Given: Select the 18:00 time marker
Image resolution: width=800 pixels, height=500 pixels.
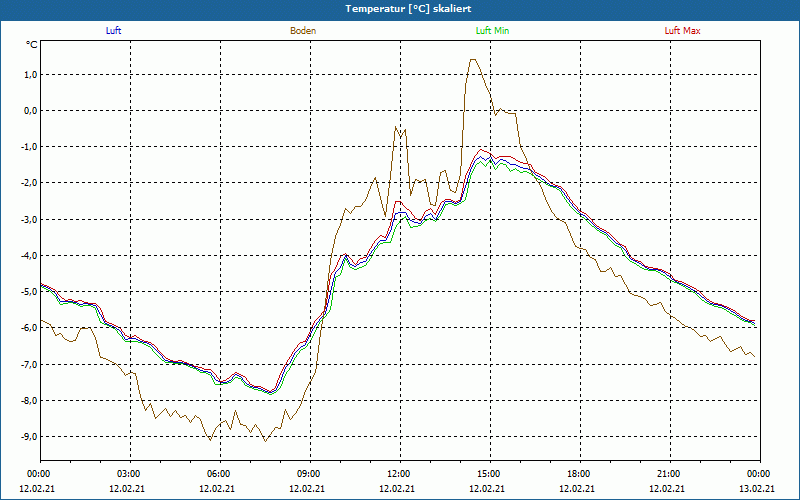Looking at the screenshot, I should pyautogui.click(x=579, y=474).
